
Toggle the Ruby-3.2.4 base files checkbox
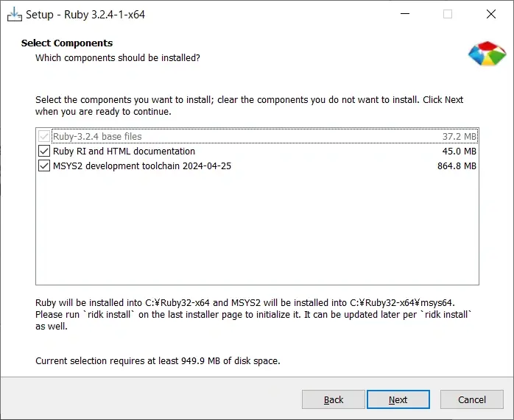click(x=44, y=136)
